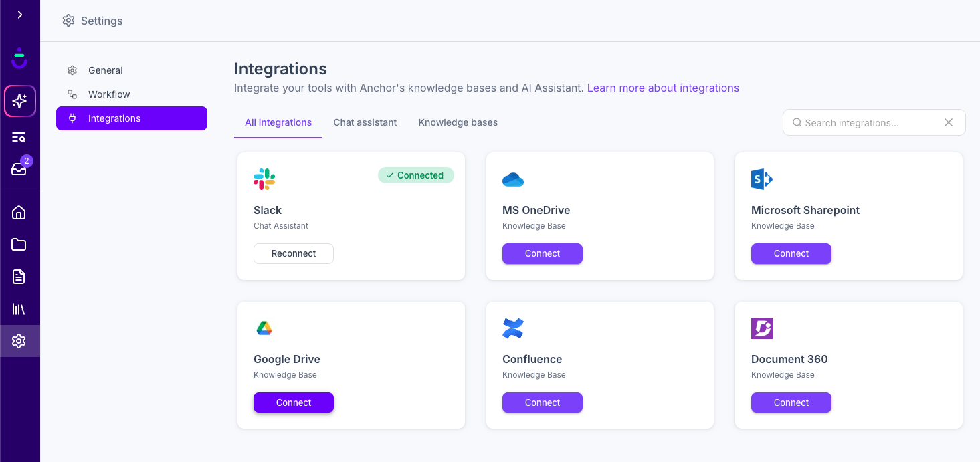This screenshot has width=980, height=462.
Task: Expand the sidebar with the chevron arrow
Action: [x=20, y=15]
